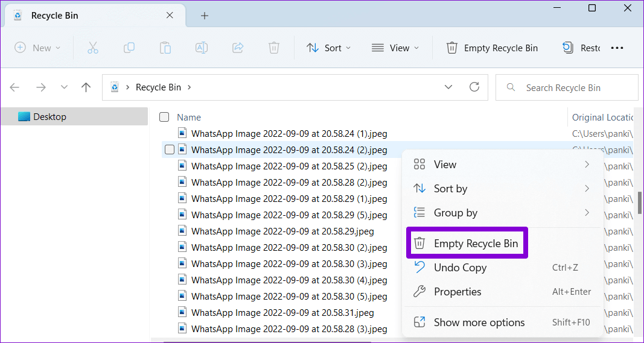Screen dimensions: 644x343
Task: Open recent locations chevron
Action: (63, 87)
